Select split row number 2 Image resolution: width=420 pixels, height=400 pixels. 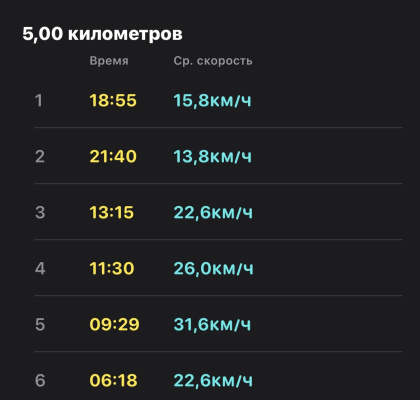[x=218, y=156]
